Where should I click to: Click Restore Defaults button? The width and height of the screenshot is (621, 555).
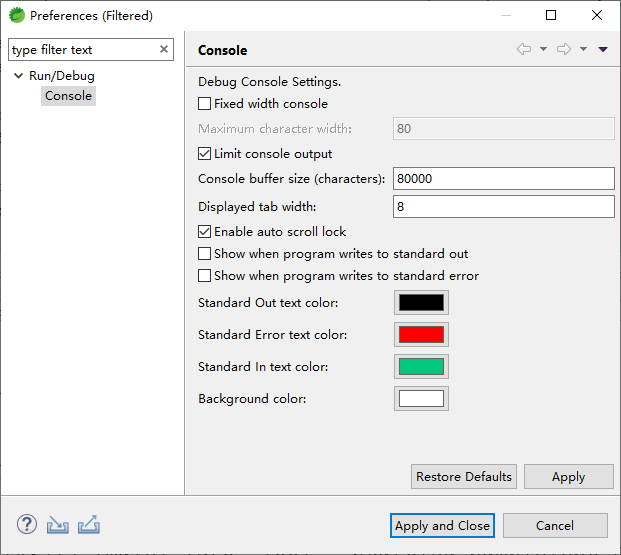click(464, 477)
